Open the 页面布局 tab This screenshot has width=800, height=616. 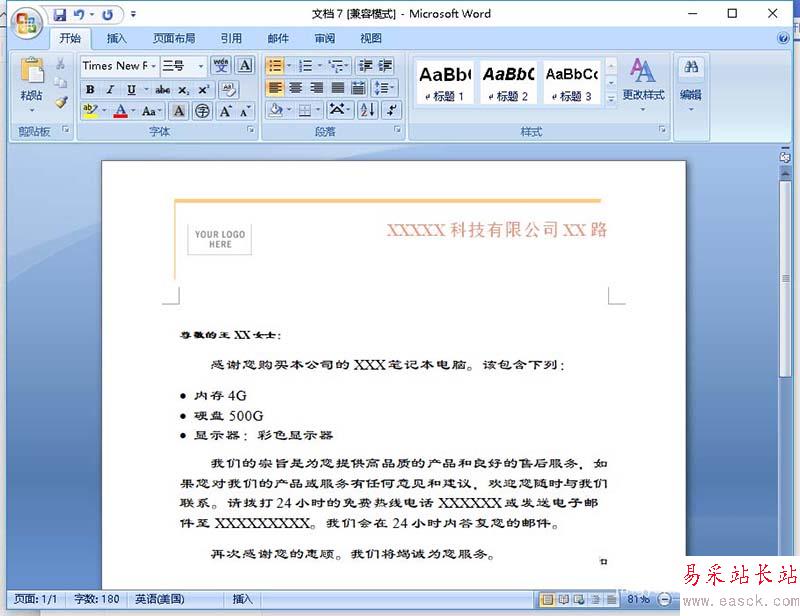click(174, 38)
